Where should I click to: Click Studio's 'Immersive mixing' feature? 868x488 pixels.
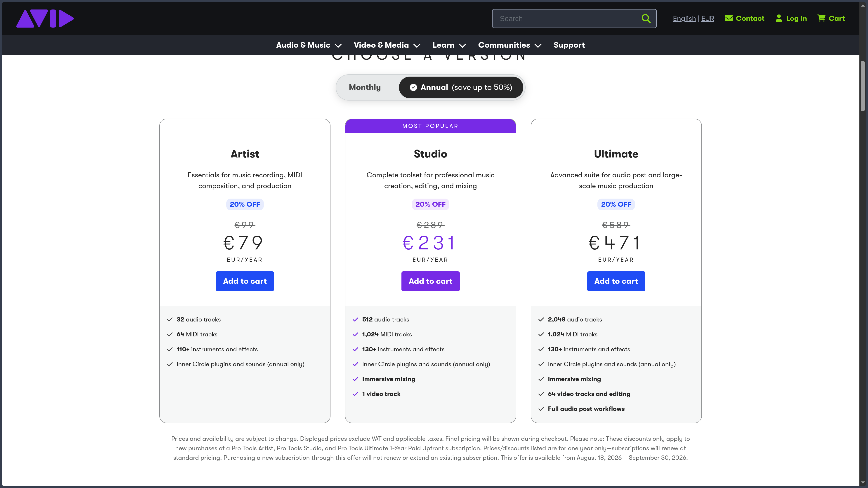[x=389, y=379]
